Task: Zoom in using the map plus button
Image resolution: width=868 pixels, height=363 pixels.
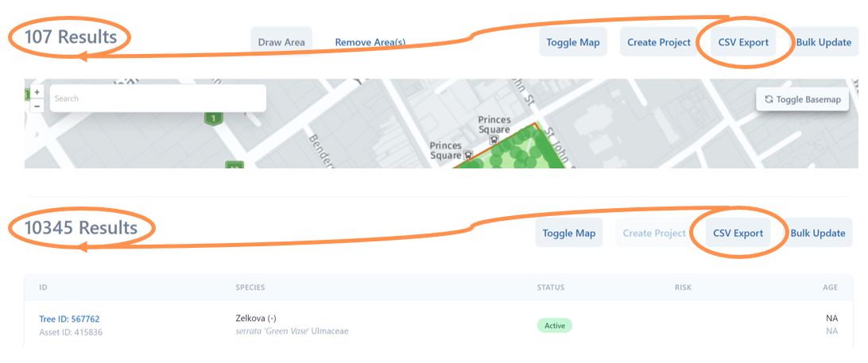Action: (x=37, y=92)
